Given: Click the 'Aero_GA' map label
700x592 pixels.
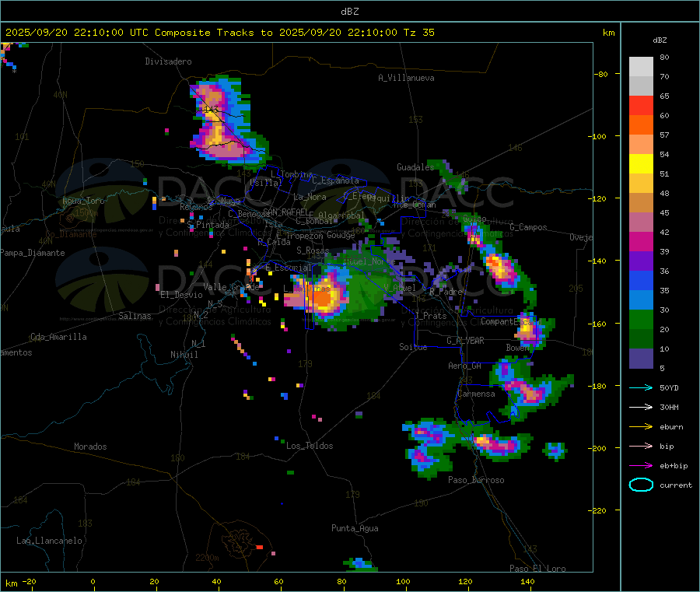Looking at the screenshot, I should point(465,366).
